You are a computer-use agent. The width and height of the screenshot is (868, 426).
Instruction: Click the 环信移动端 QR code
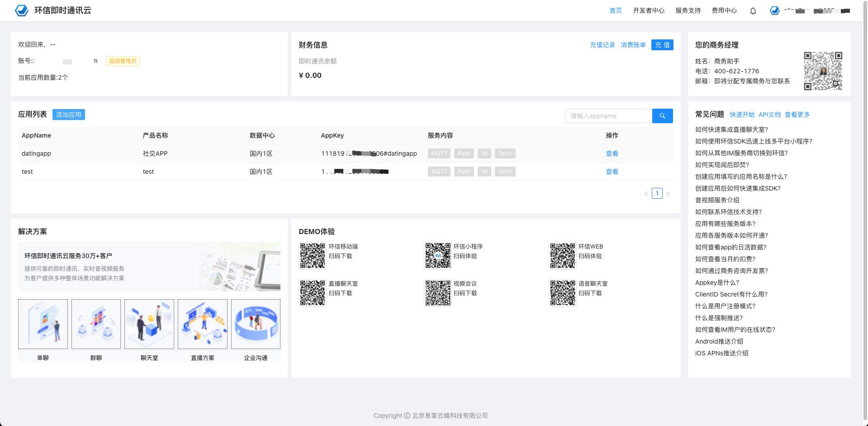point(313,256)
